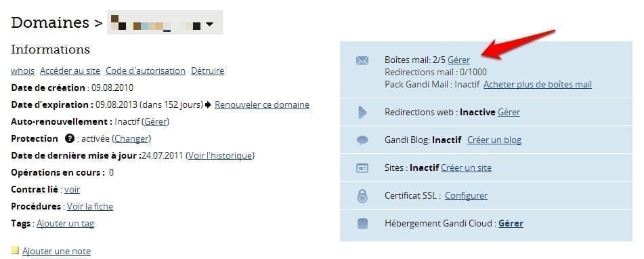Open the Accéder au site link
644x259 pixels.
tap(70, 71)
